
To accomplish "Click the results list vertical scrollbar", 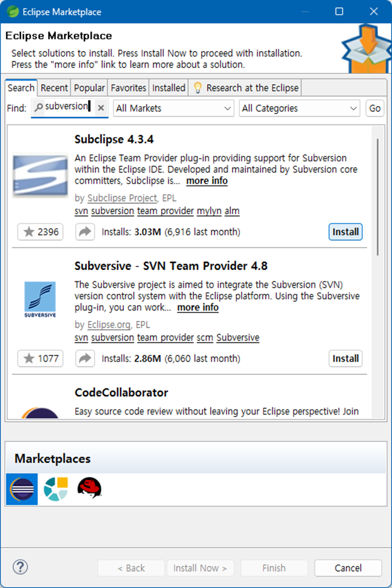I will tap(378, 197).
